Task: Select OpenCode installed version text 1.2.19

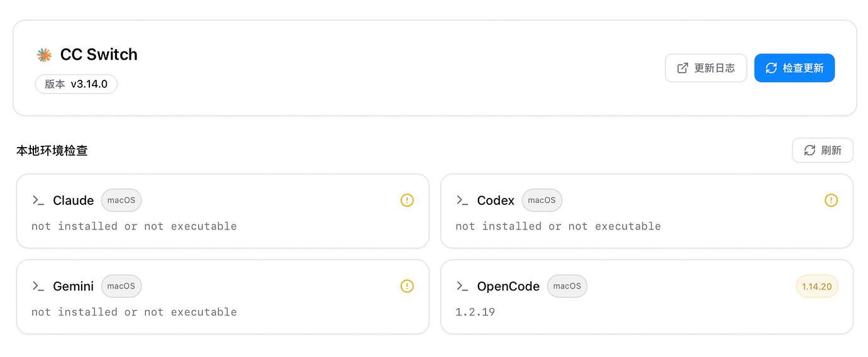Action: click(x=475, y=312)
